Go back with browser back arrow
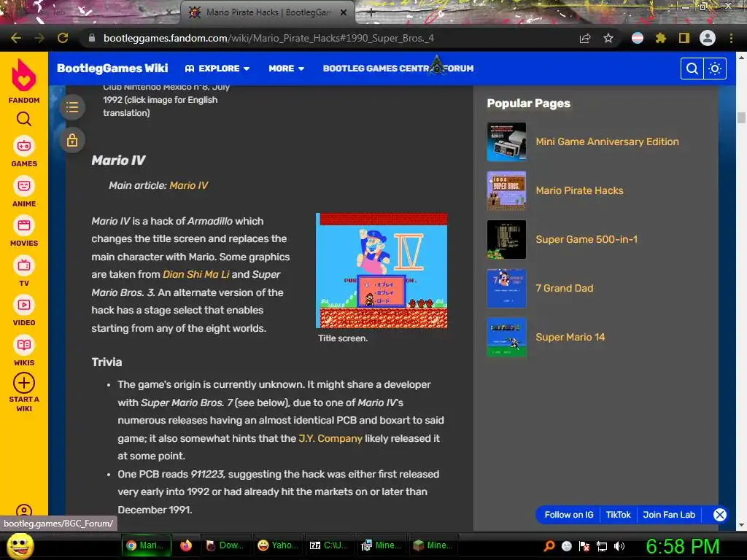The height and width of the screenshot is (560, 747). pyautogui.click(x=16, y=38)
